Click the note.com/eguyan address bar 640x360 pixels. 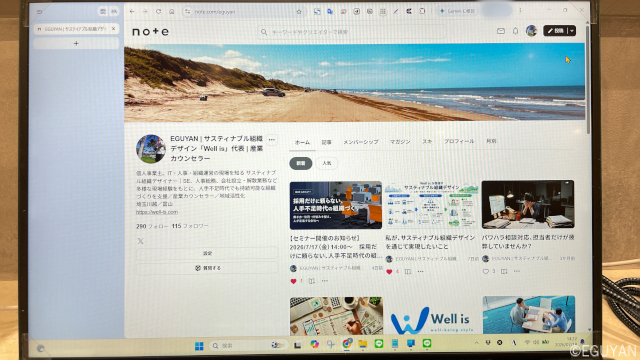click(x=243, y=12)
